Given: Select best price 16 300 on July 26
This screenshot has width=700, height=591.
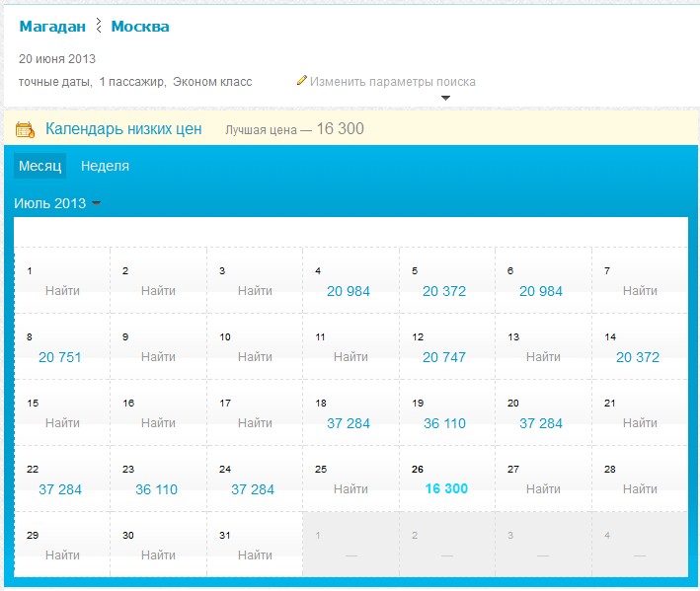Looking at the screenshot, I should coord(446,488).
